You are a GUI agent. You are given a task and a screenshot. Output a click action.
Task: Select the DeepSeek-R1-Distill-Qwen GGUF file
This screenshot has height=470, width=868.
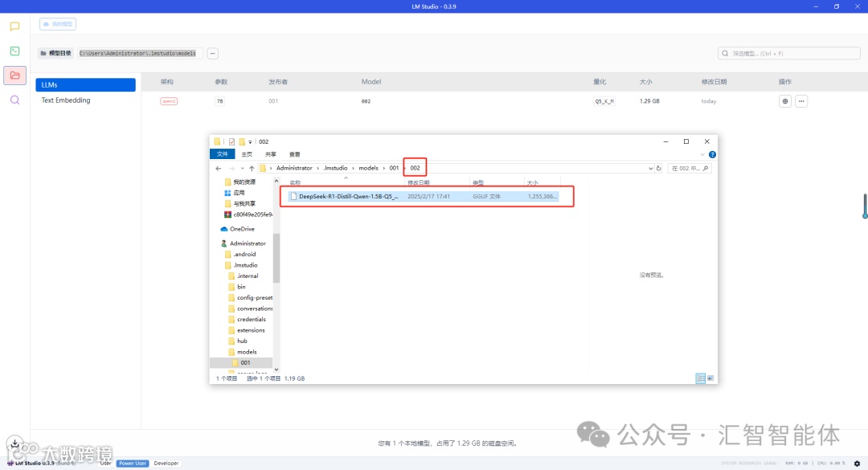(424, 197)
